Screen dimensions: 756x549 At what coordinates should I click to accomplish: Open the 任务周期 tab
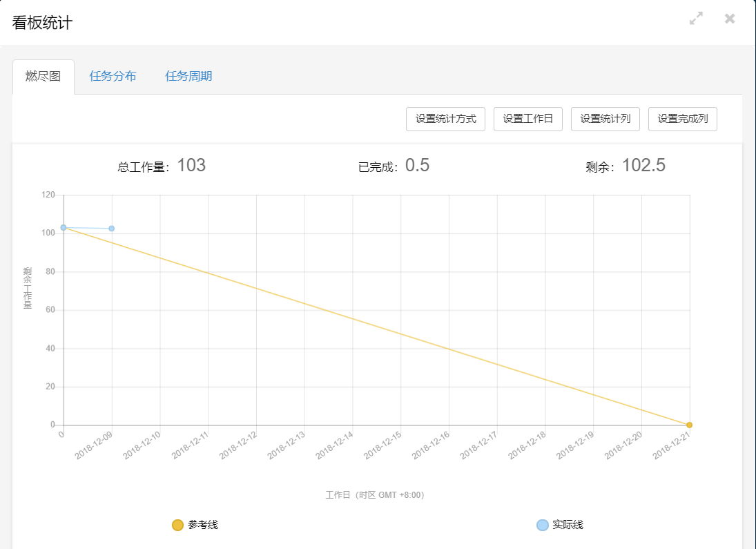[188, 76]
